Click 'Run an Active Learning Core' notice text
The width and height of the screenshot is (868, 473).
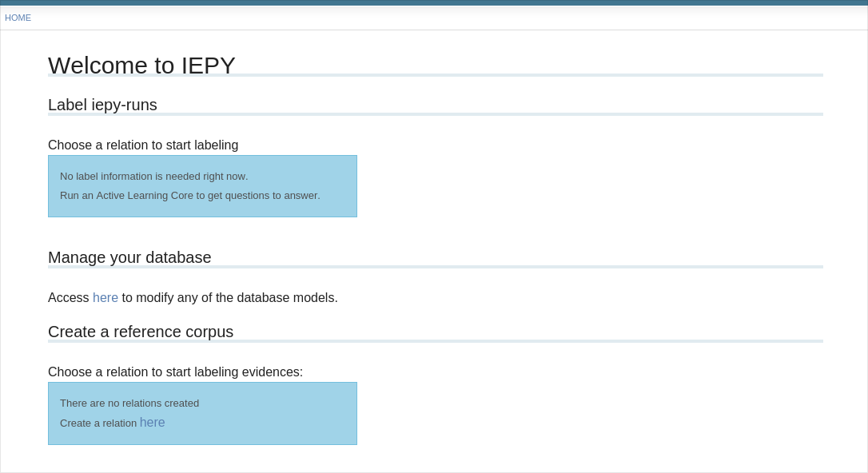click(189, 196)
